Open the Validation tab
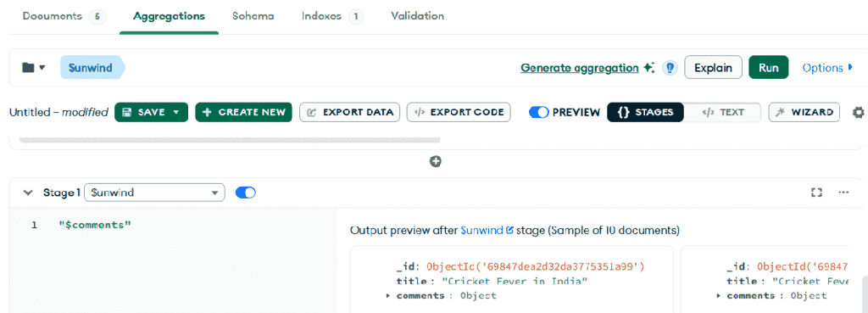The image size is (868, 313). (417, 16)
